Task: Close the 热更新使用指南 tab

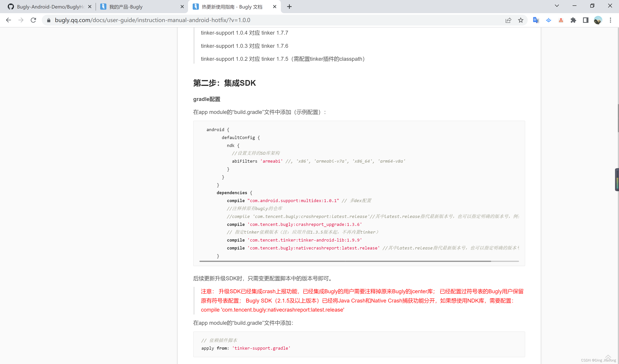Action: point(275,7)
